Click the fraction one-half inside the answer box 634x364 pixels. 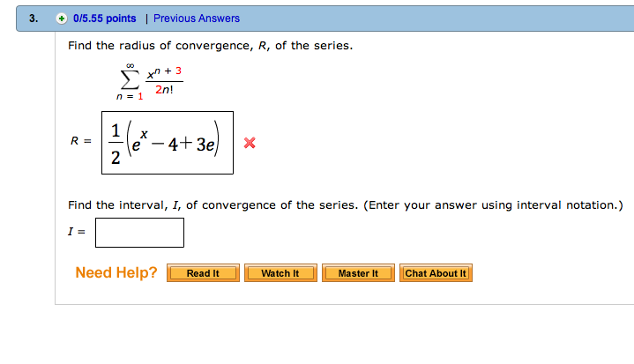[x=116, y=144]
